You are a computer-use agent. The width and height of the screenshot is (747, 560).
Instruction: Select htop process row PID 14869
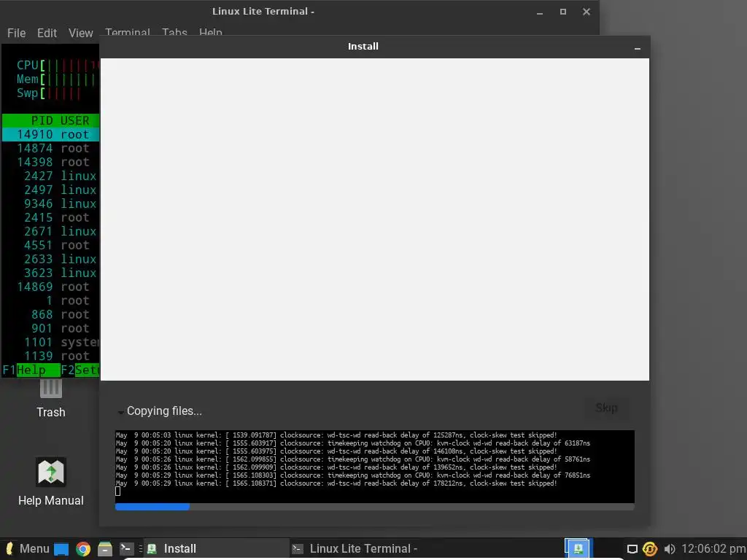(x=51, y=287)
